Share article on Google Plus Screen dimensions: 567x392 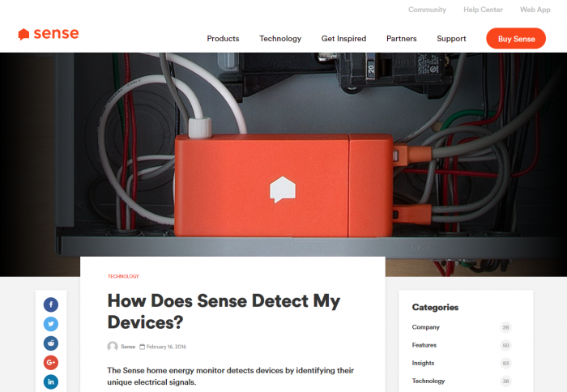coord(51,362)
